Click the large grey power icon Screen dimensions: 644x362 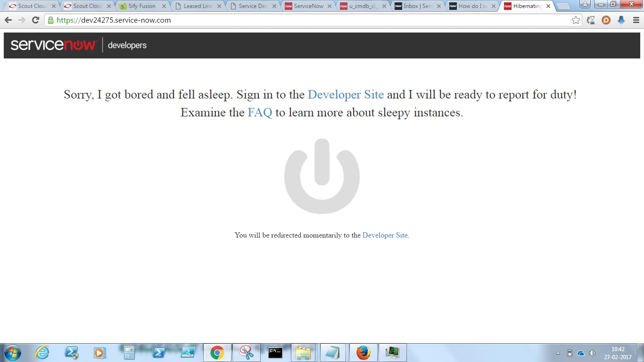click(x=322, y=176)
